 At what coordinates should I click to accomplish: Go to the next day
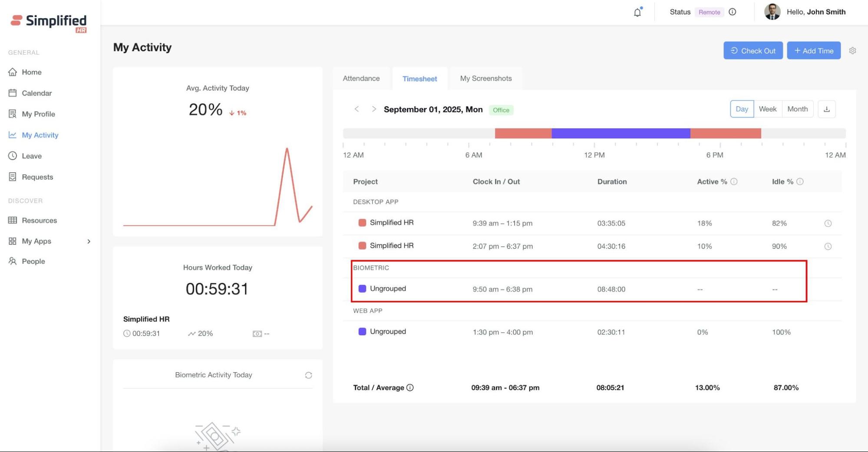pos(373,109)
